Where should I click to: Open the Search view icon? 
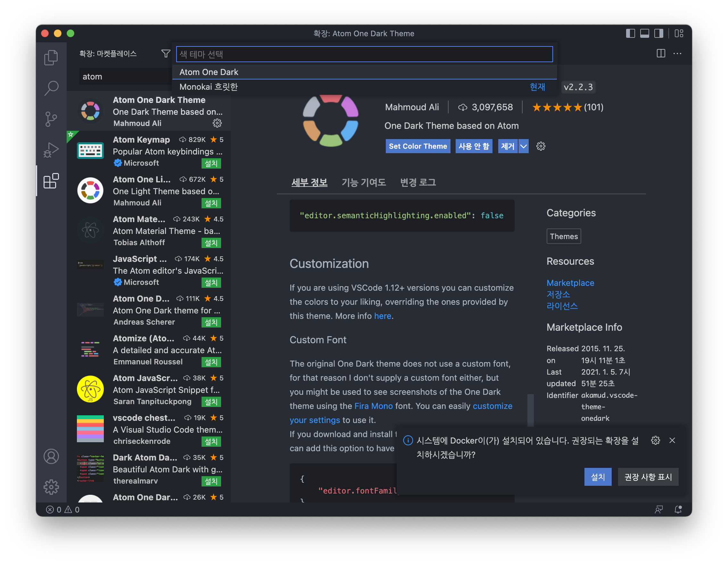tap(51, 88)
